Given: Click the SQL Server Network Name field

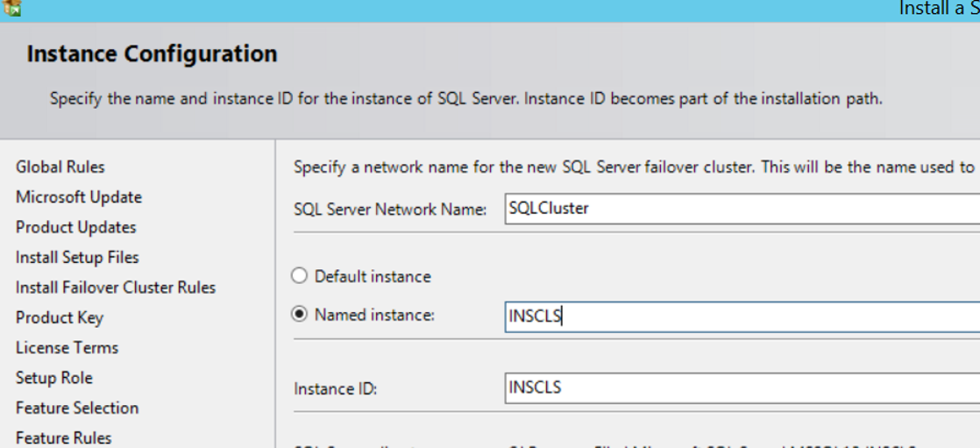Looking at the screenshot, I should tap(742, 208).
